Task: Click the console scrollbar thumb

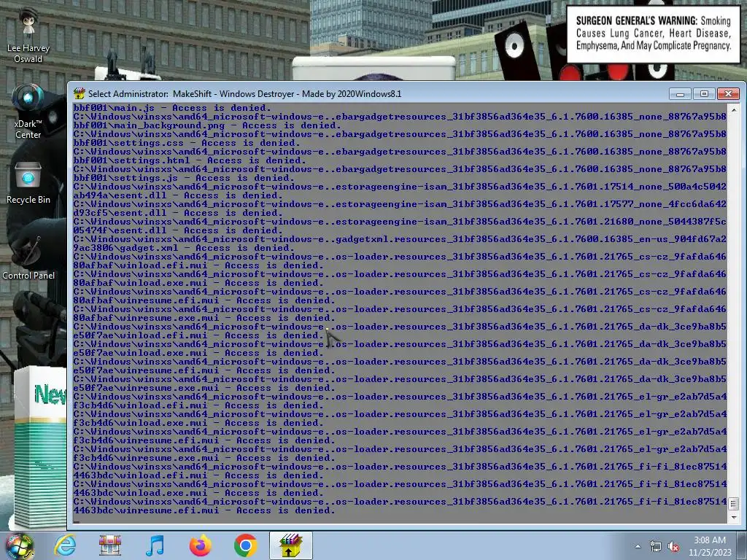Action: 734,503
